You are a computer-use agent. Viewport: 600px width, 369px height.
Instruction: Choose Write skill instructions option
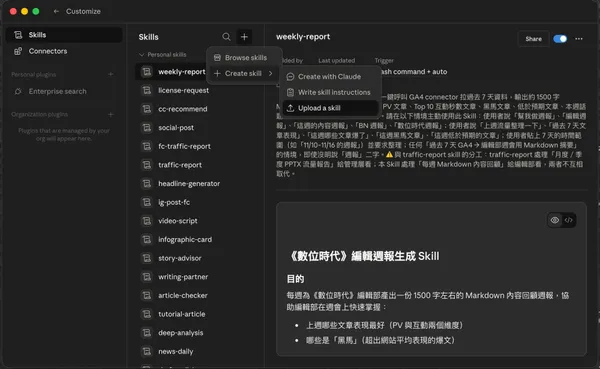pos(331,92)
